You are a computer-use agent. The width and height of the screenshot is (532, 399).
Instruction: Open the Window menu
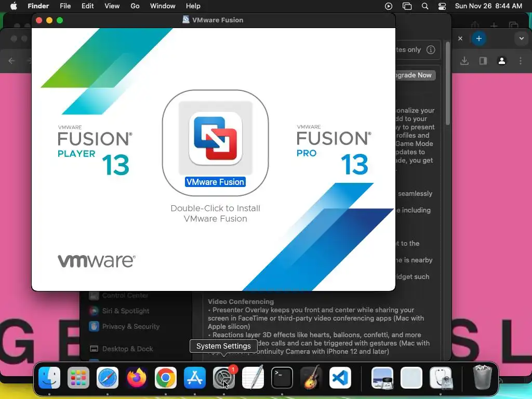(x=163, y=6)
